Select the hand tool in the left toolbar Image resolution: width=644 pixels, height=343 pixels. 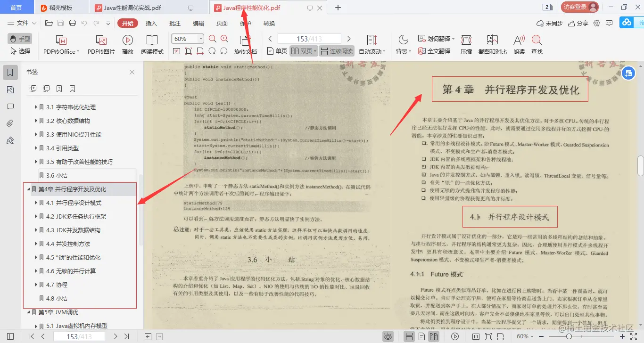coord(19,39)
